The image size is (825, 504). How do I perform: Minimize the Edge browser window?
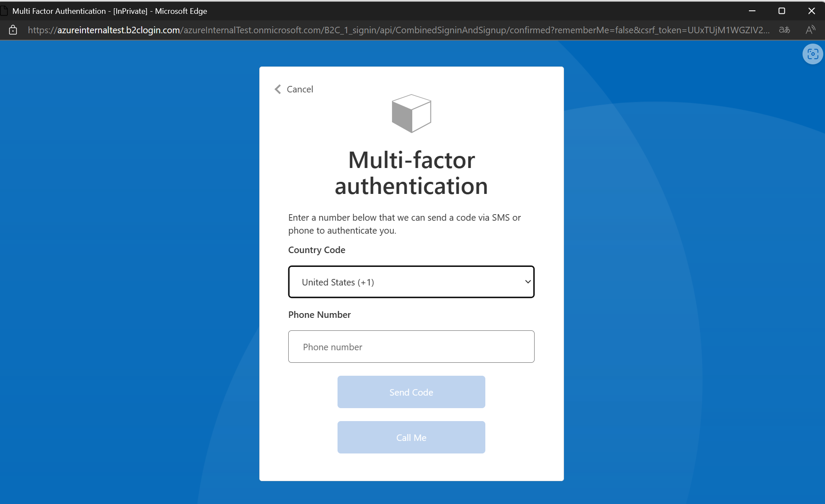click(x=752, y=11)
